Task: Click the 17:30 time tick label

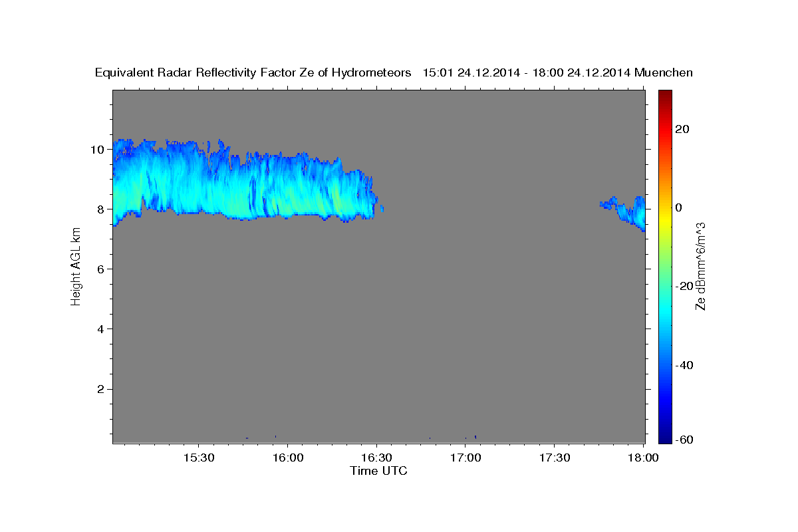Action: 555,458
